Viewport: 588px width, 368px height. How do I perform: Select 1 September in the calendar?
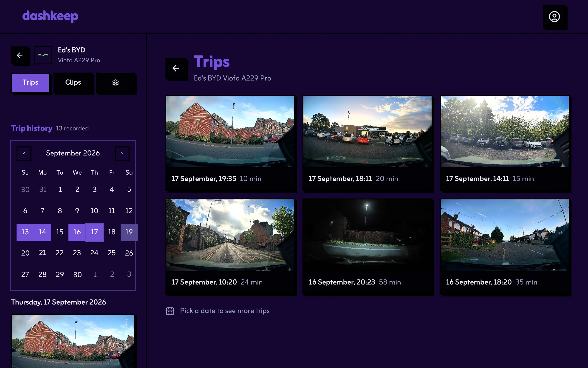[60, 190]
